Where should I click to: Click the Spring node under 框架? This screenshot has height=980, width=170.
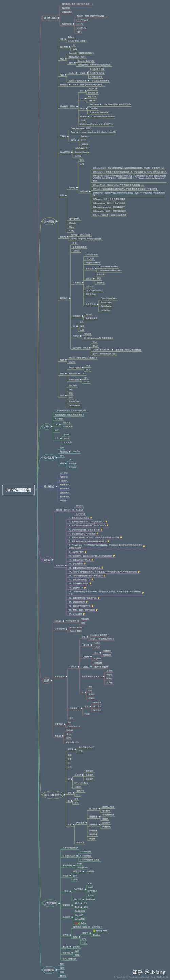(72, 187)
